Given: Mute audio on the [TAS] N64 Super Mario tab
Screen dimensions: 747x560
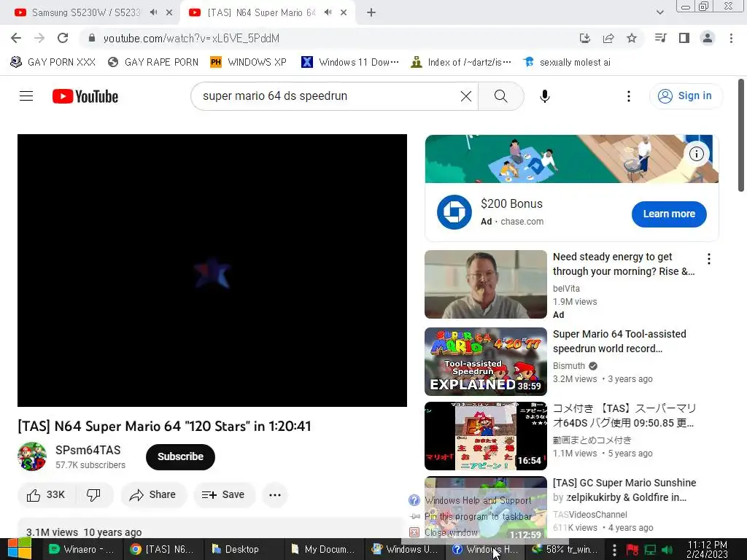Looking at the screenshot, I should [328, 12].
